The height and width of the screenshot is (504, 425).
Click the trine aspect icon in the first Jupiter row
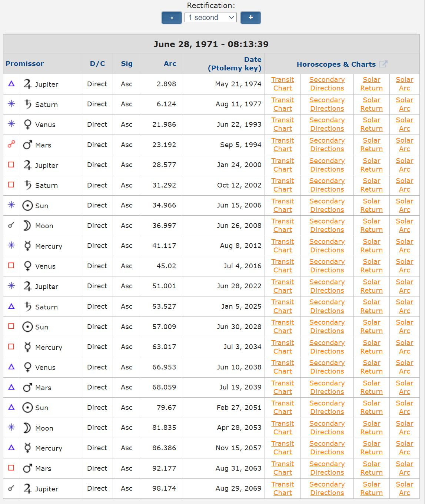[11, 84]
